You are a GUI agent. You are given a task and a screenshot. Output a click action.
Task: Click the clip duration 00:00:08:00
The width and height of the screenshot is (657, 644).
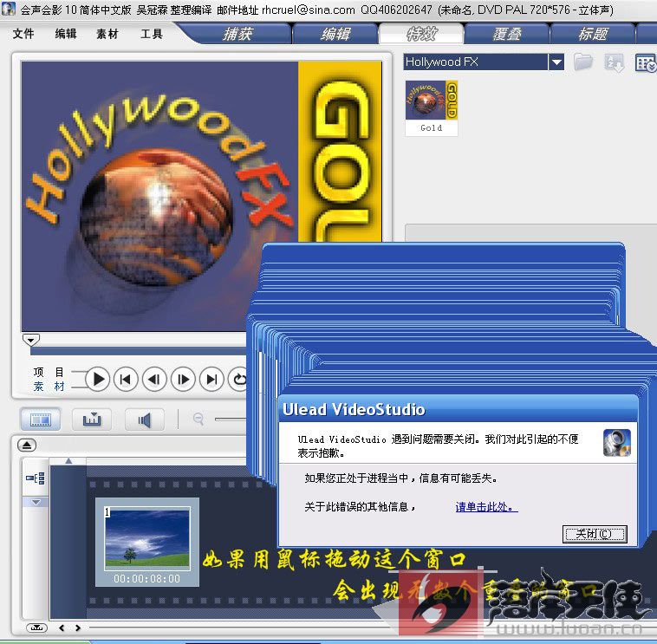pyautogui.click(x=146, y=579)
